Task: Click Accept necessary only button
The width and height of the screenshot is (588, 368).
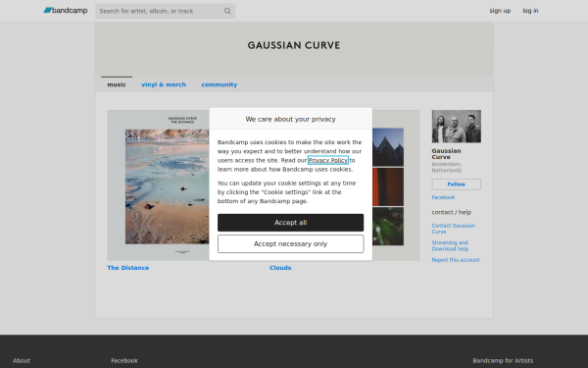Action: 291,244
